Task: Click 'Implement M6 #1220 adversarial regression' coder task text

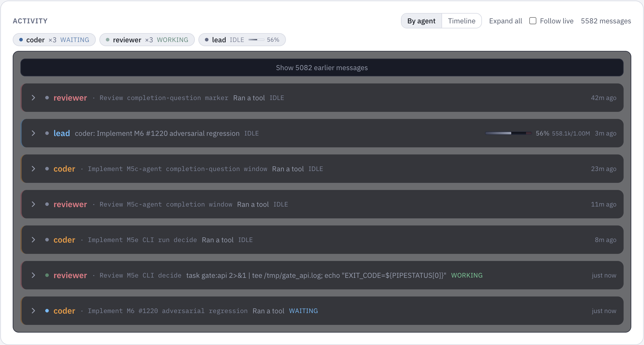Action: (x=168, y=311)
